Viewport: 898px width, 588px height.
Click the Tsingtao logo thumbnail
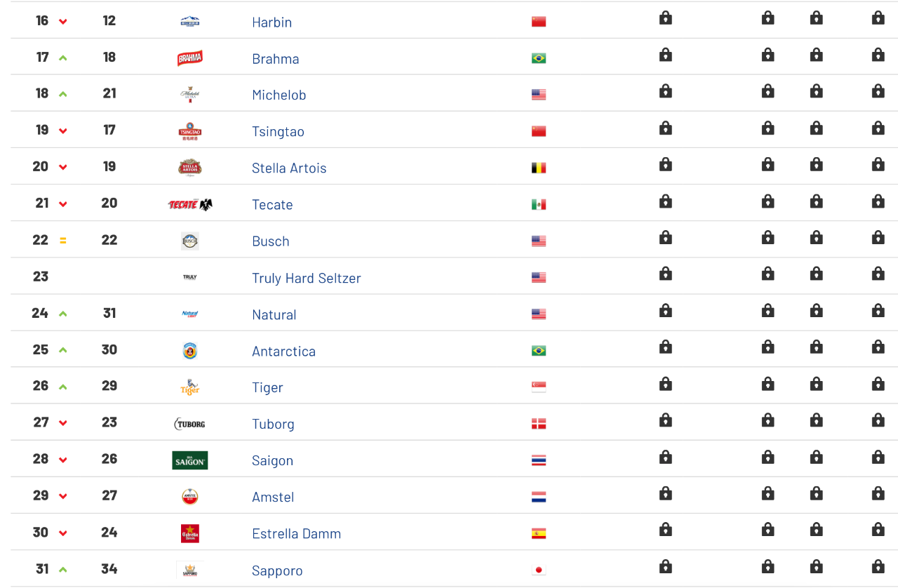tap(189, 131)
